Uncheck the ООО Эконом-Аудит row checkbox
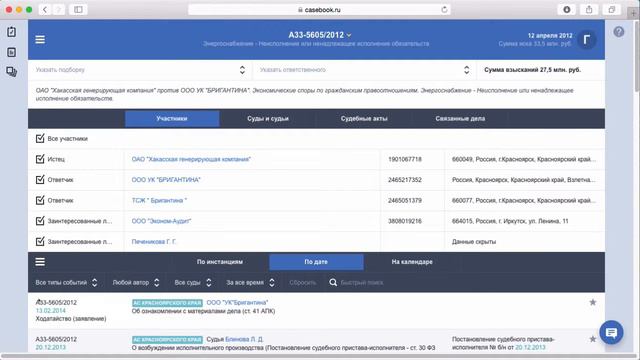Viewport: 640px width, 360px height. coord(40,221)
